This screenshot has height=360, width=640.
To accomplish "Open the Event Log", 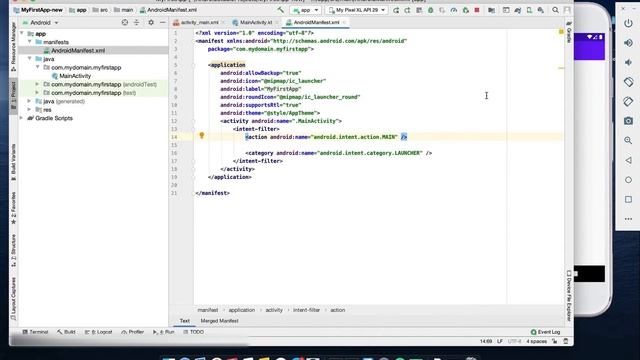I will tap(545, 332).
